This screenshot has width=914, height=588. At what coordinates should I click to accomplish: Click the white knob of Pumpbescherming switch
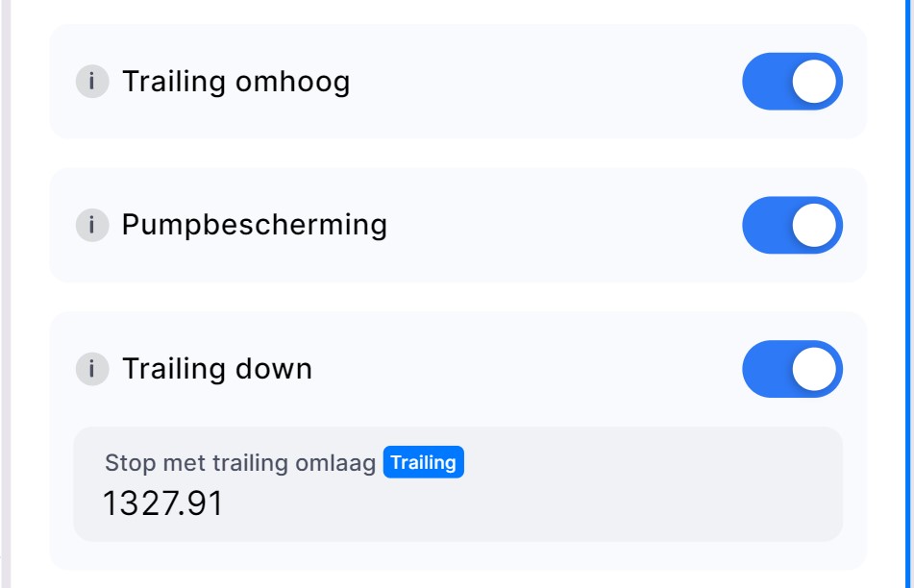click(815, 225)
